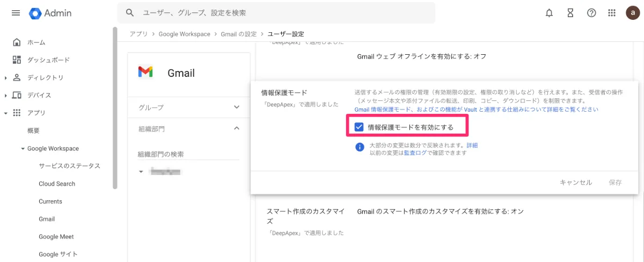
Task: Click the ダッシュボード dashboard icon
Action: (17, 60)
